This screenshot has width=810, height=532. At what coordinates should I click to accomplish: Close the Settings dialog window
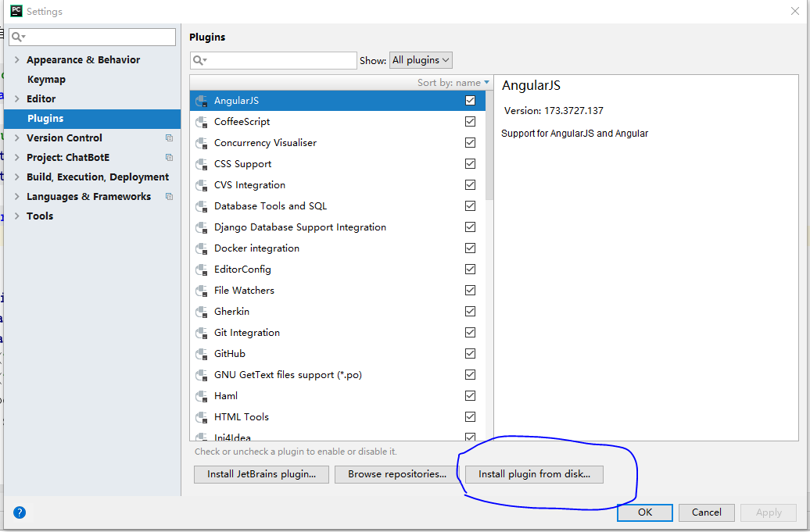coord(795,11)
